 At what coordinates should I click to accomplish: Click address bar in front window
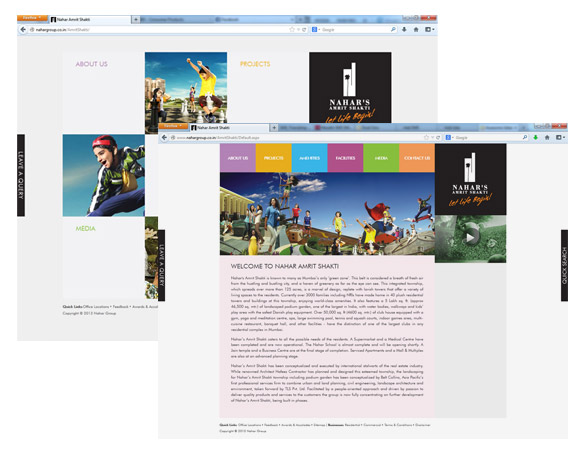click(295, 137)
